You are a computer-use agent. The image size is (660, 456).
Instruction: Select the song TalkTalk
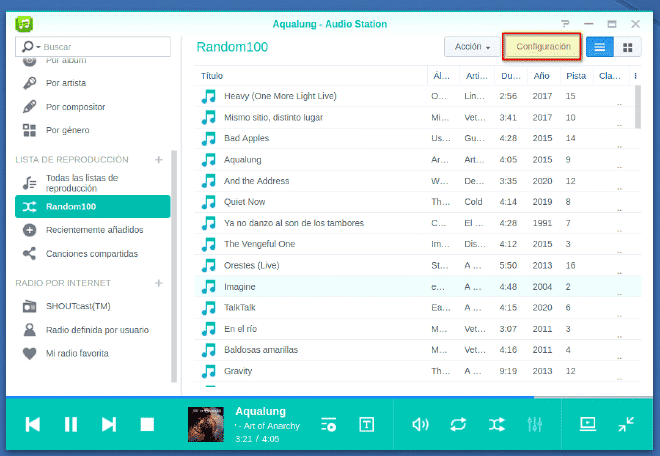[418, 307]
